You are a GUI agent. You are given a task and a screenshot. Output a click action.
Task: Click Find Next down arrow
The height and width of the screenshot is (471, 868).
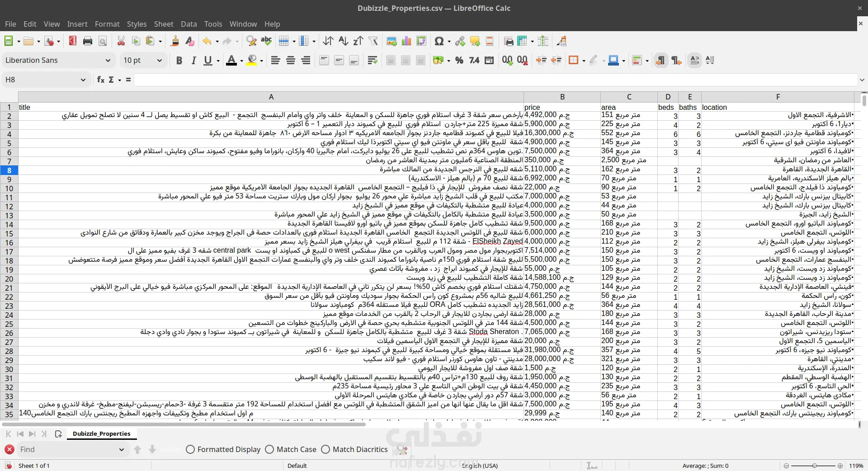[152, 449]
